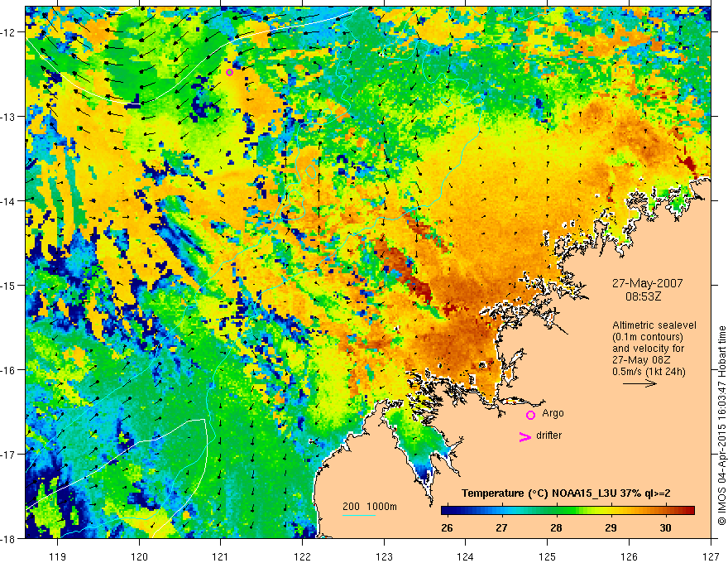Click the colorbar label '30'
The height and width of the screenshot is (563, 728).
[x=665, y=527]
